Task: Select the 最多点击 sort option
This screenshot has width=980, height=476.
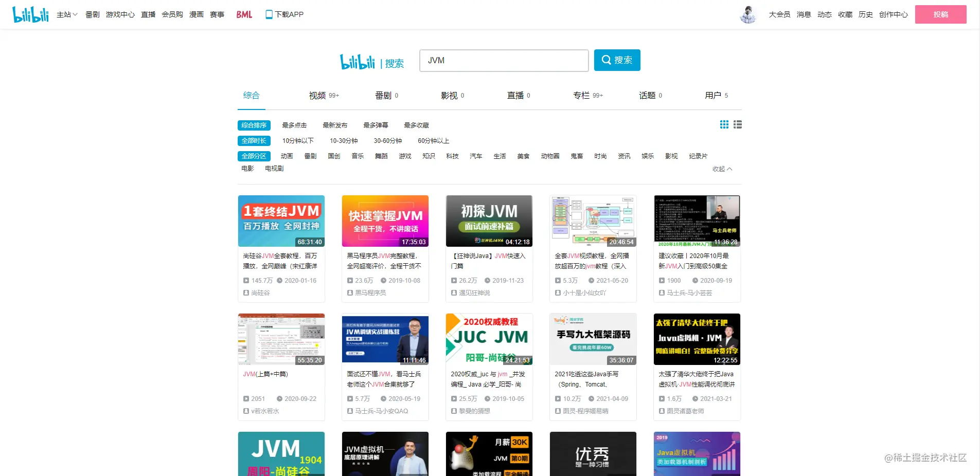Action: [294, 125]
